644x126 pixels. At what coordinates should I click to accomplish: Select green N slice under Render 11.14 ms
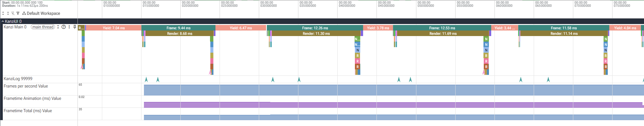[x=606, y=39]
